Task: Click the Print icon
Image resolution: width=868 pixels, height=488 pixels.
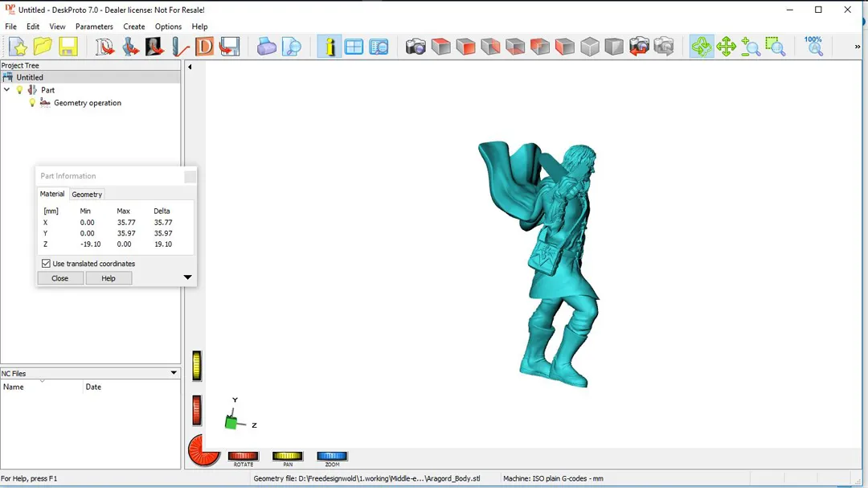Action: pos(266,47)
